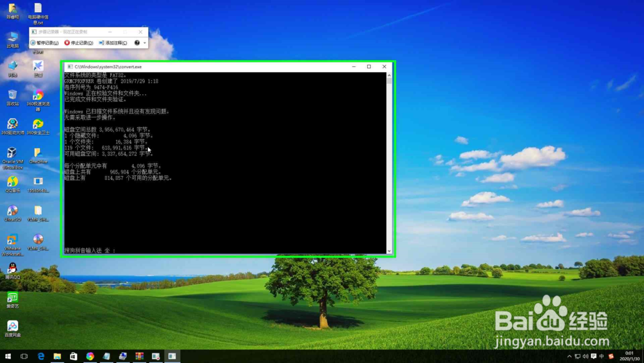The width and height of the screenshot is (644, 363).
Task: Launch VMware Workstation desktop shortcut
Action: (13, 245)
